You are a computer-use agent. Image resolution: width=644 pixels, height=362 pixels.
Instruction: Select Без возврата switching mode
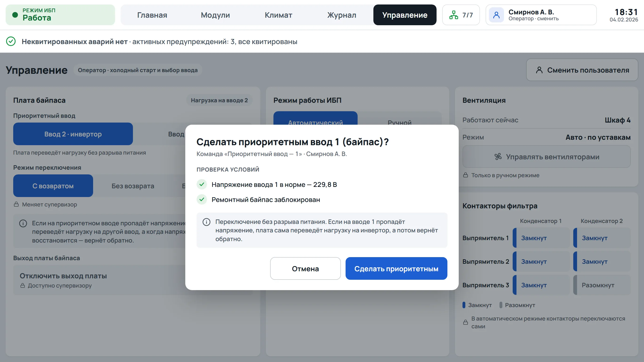pyautogui.click(x=133, y=186)
